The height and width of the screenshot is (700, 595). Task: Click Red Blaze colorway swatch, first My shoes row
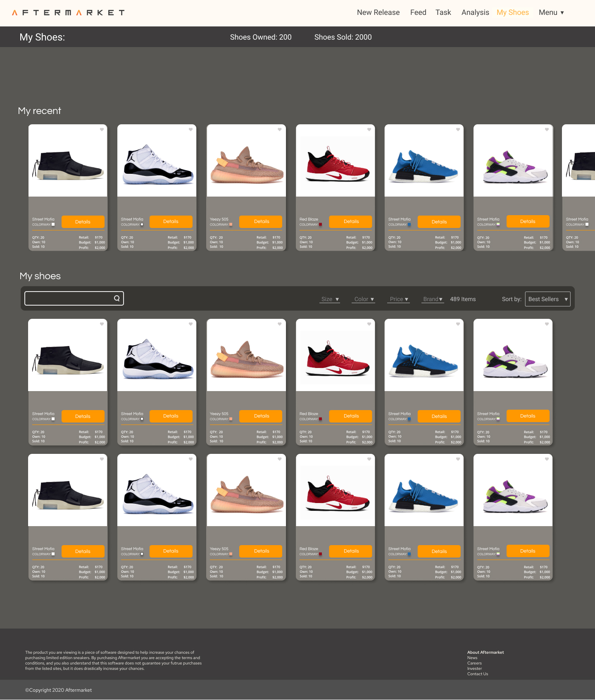pos(321,419)
